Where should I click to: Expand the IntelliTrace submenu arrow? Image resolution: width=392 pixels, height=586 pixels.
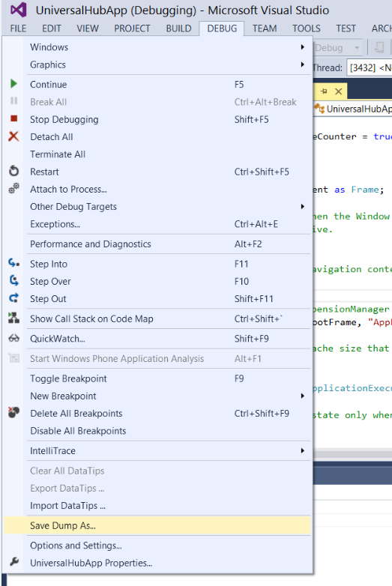302,450
